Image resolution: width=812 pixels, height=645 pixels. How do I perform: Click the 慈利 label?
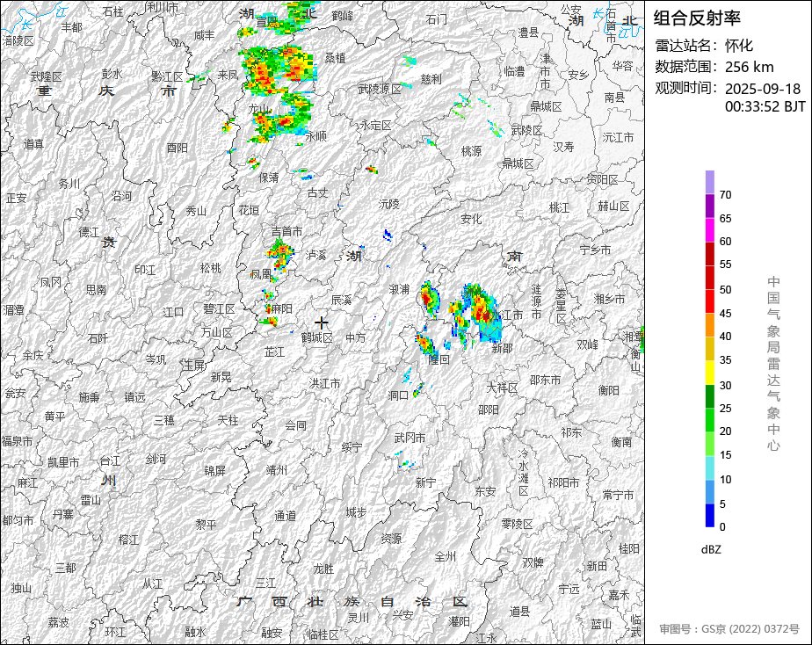pos(431,79)
